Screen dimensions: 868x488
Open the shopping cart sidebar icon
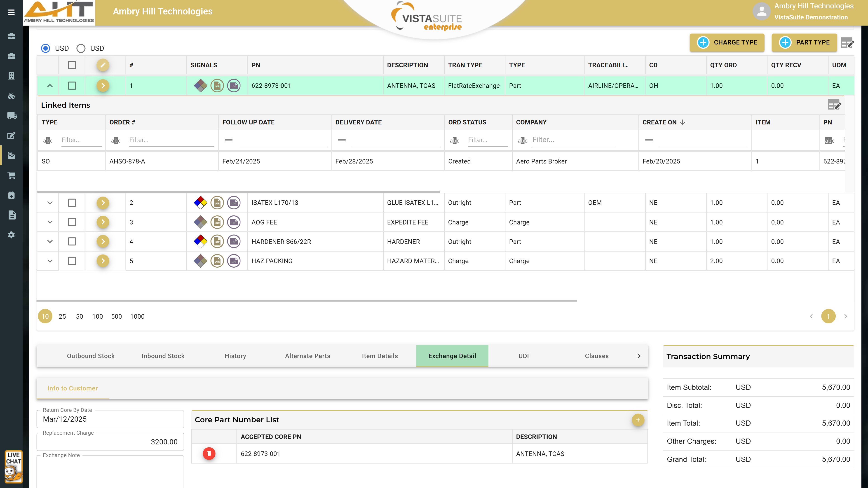12,175
